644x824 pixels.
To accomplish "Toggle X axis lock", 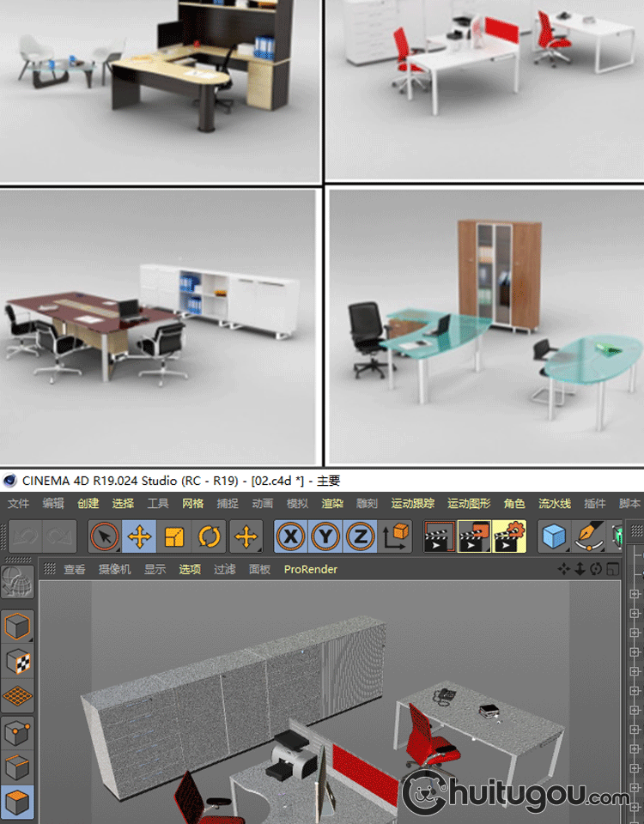I will coord(292,537).
